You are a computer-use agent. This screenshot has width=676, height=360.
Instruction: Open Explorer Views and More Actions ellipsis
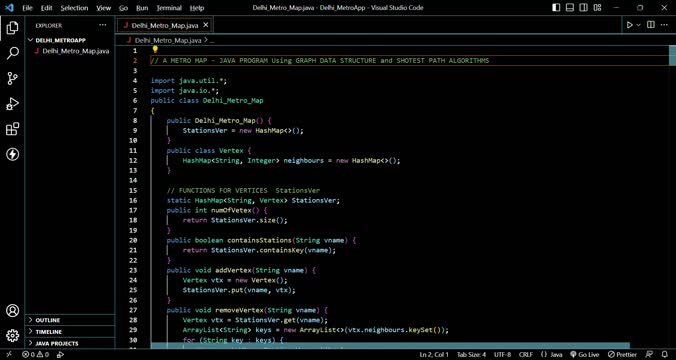pos(103,25)
